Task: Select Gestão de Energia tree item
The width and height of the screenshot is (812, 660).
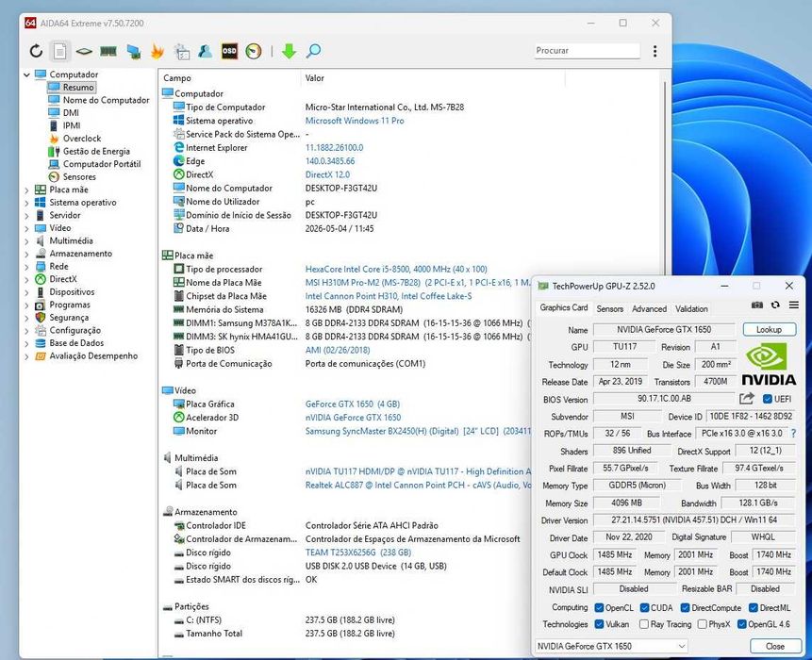Action: (96, 151)
